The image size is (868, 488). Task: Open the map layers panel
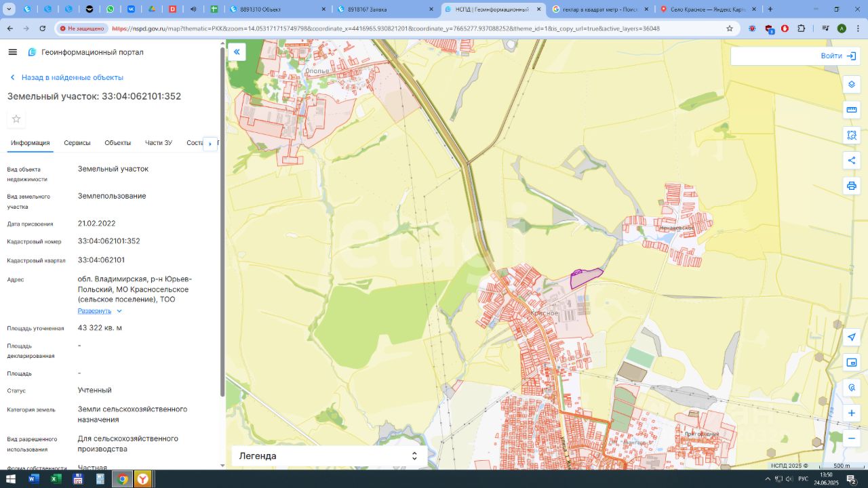tap(851, 85)
